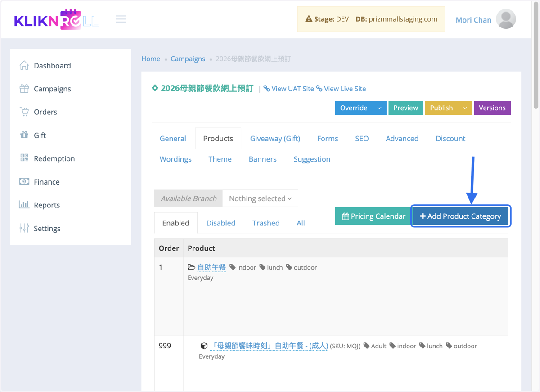Switch to the Advanced tab
540x392 pixels.
tap(402, 138)
